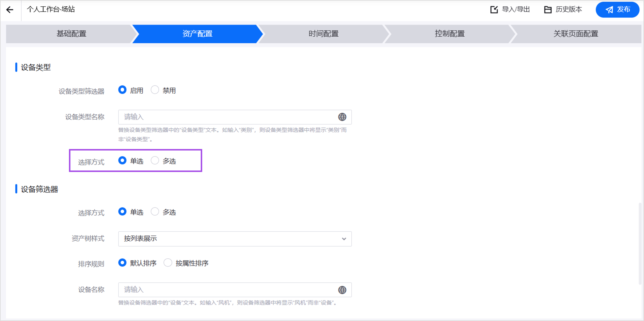The image size is (644, 321).
Task: Select 启用 for device type filter
Action: [122, 90]
